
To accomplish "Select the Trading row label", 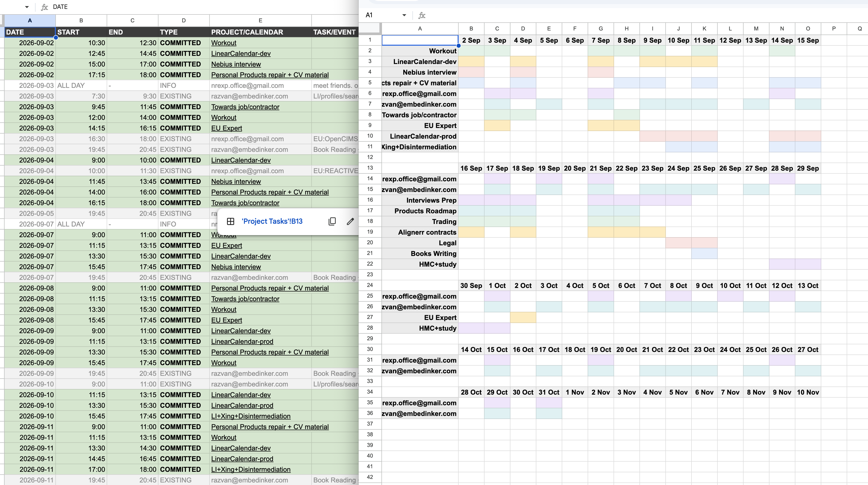I will (420, 221).
